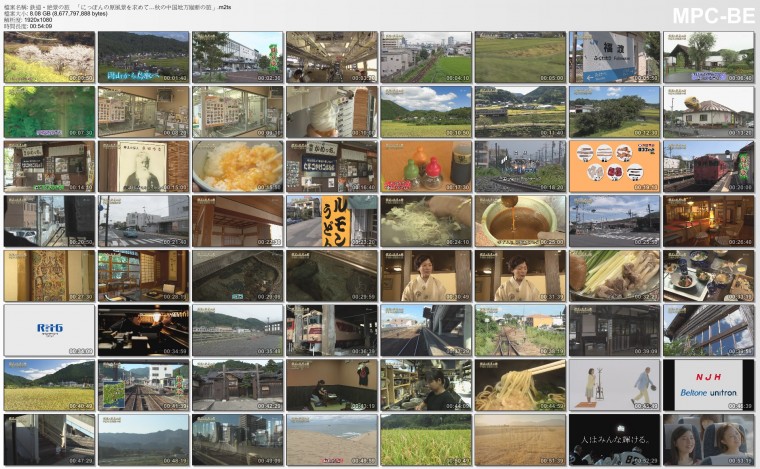This screenshot has height=469, width=760.
Task: Select the thumbnail stamped 00:06:40
Action: pos(709,57)
